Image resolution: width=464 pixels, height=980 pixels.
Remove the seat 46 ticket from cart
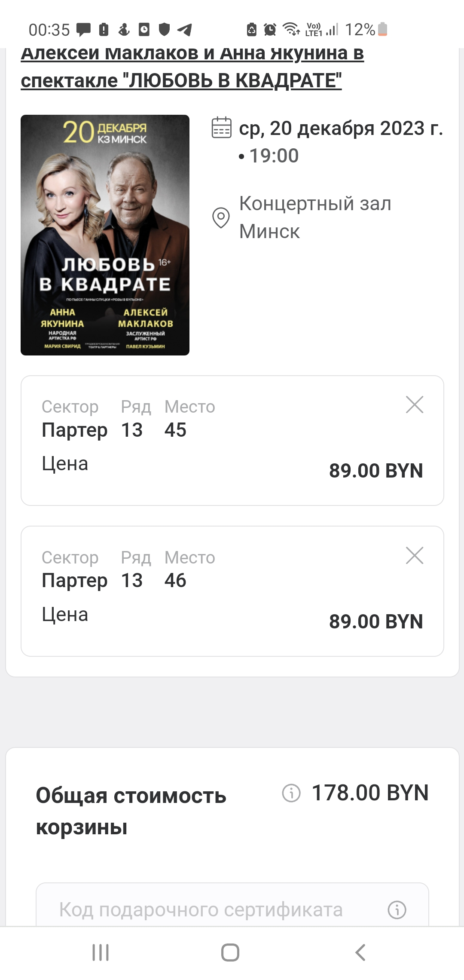(415, 556)
